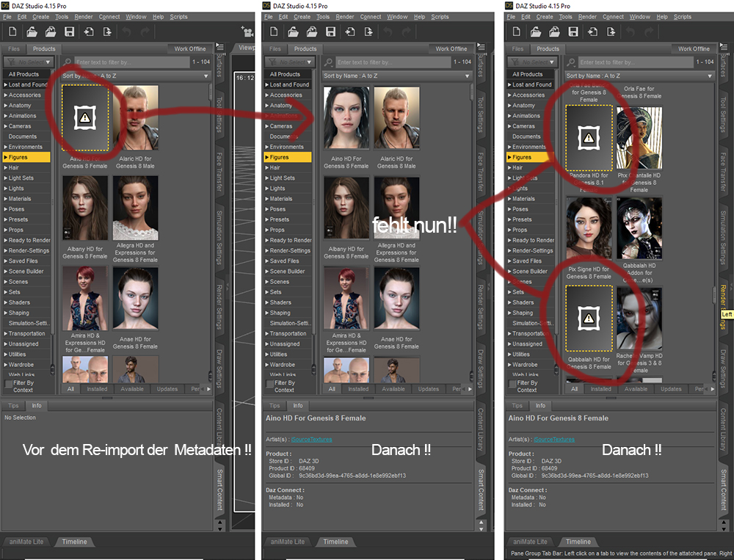Toggle Filter By Context checkbox in right window

[512, 383]
